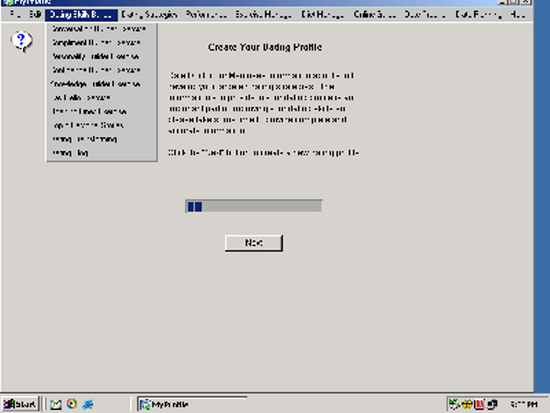This screenshot has height=413, width=550.
Task: Open the Dating Strategies menu
Action: 149,15
